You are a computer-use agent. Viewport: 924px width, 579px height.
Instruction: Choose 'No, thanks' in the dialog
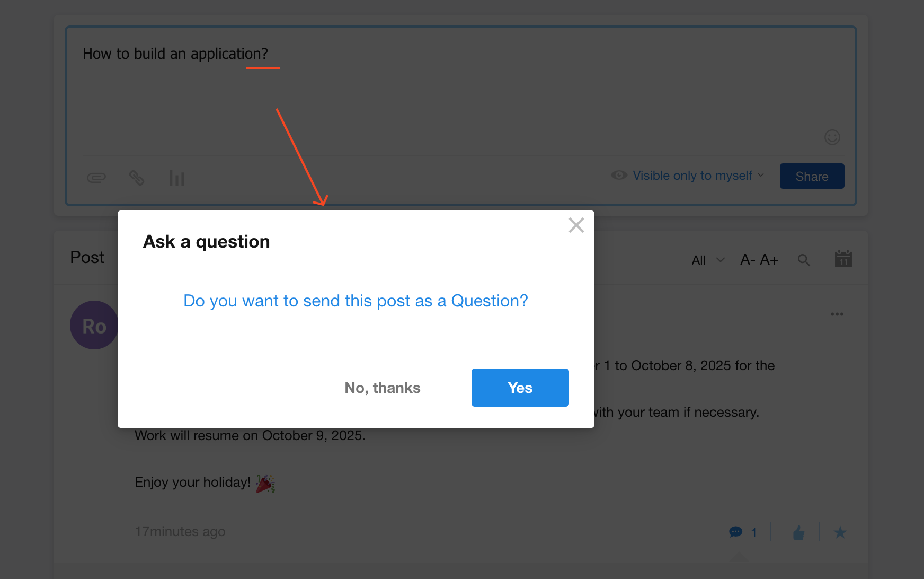382,388
